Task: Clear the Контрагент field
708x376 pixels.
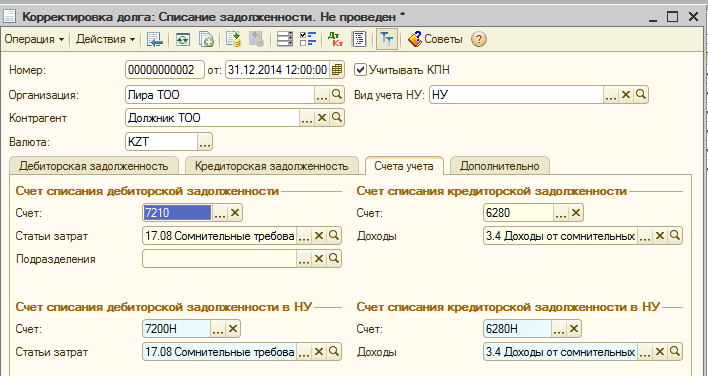Action: coord(321,118)
